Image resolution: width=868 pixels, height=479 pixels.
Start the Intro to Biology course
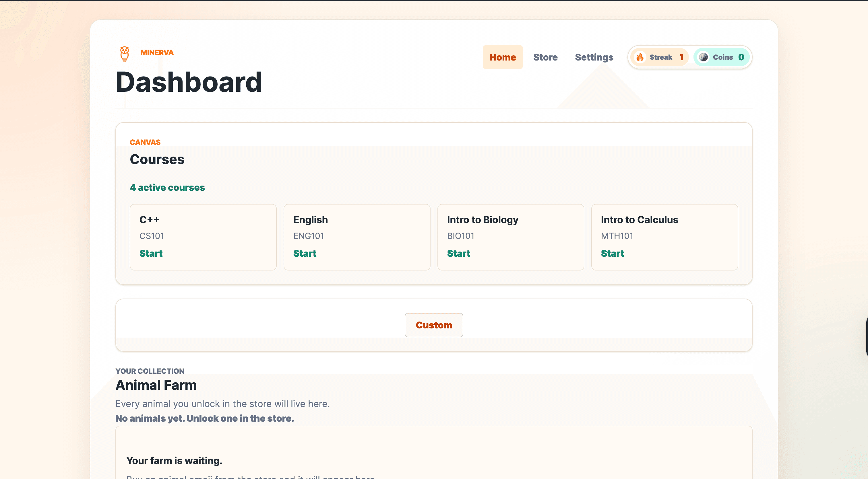point(459,254)
